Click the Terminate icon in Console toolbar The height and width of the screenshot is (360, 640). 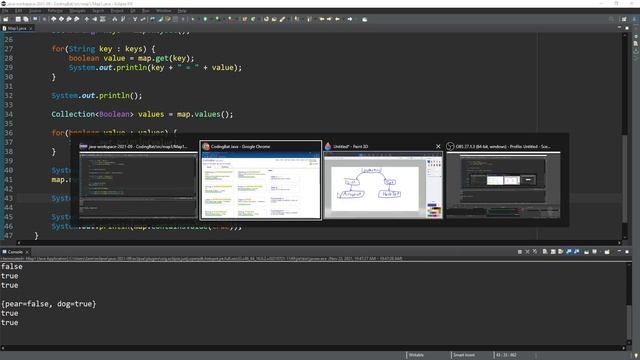[520, 252]
